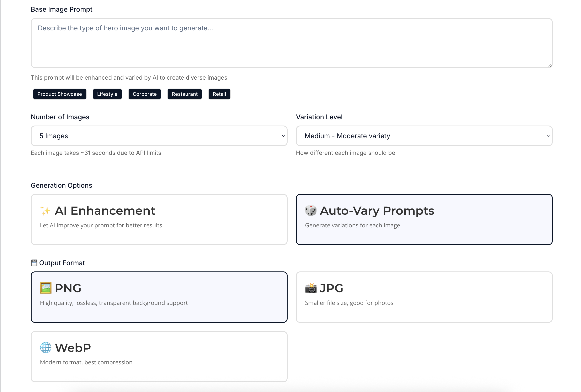Click the camera icon beside JPG
Screen dimensions: 581x392
point(311,288)
